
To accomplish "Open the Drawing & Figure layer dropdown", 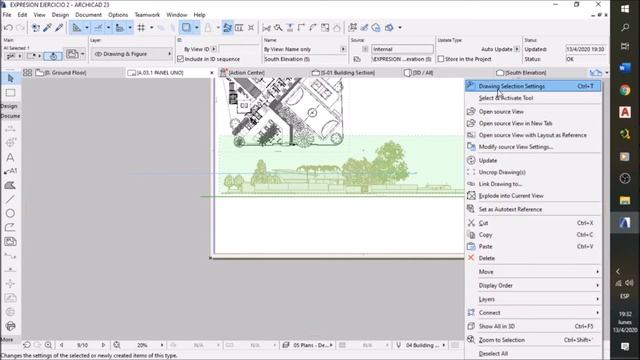I will (132, 54).
